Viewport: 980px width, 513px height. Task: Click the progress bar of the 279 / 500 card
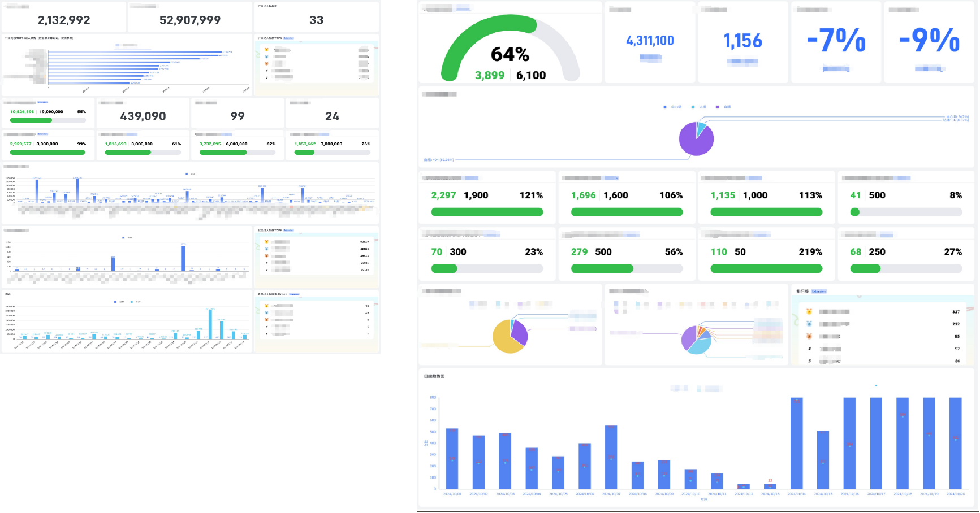627,269
